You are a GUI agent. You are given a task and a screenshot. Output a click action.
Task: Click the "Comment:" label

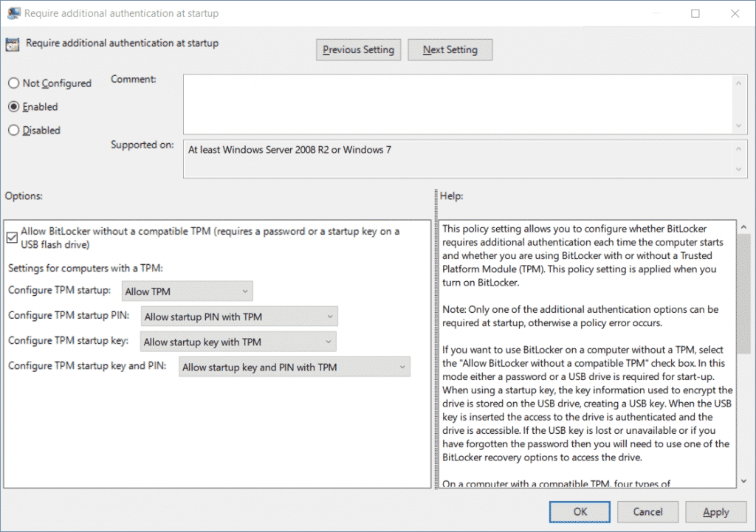click(134, 79)
